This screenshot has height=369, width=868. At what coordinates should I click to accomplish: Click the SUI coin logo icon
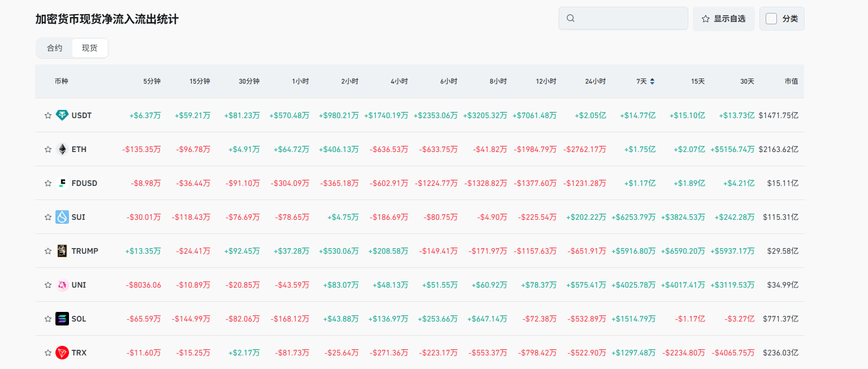coord(62,217)
